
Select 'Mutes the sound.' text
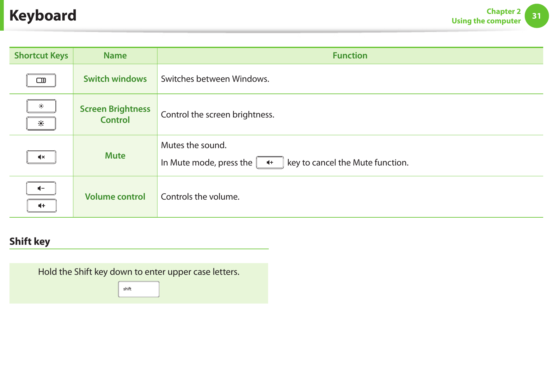click(x=194, y=145)
